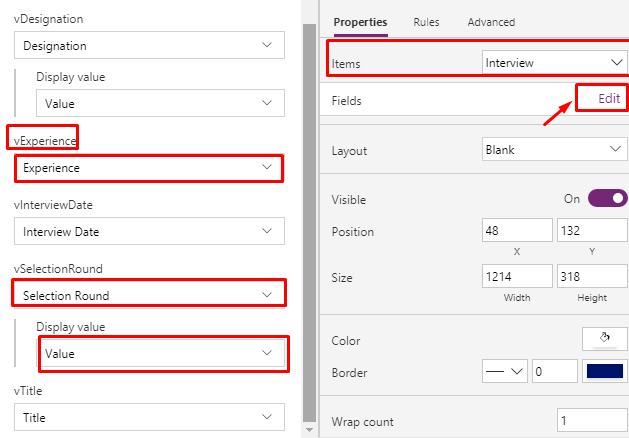Click the Border thickness input field

pyautogui.click(x=555, y=371)
